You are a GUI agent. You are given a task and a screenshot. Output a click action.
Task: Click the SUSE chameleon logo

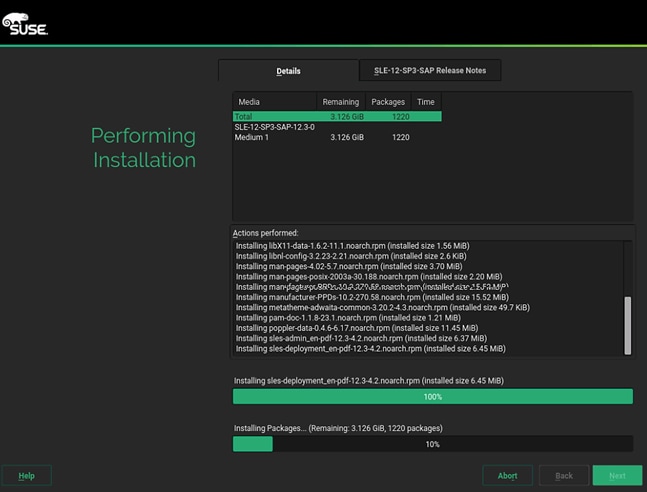pos(25,24)
